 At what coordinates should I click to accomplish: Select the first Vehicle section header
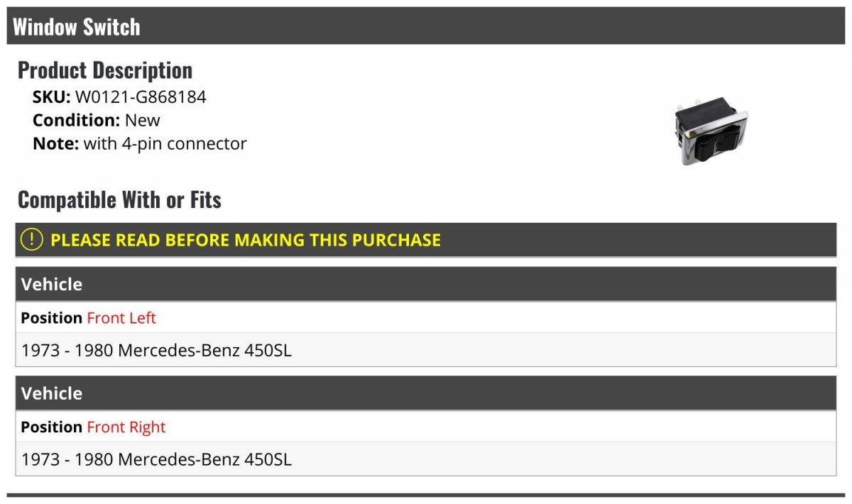tap(426, 285)
